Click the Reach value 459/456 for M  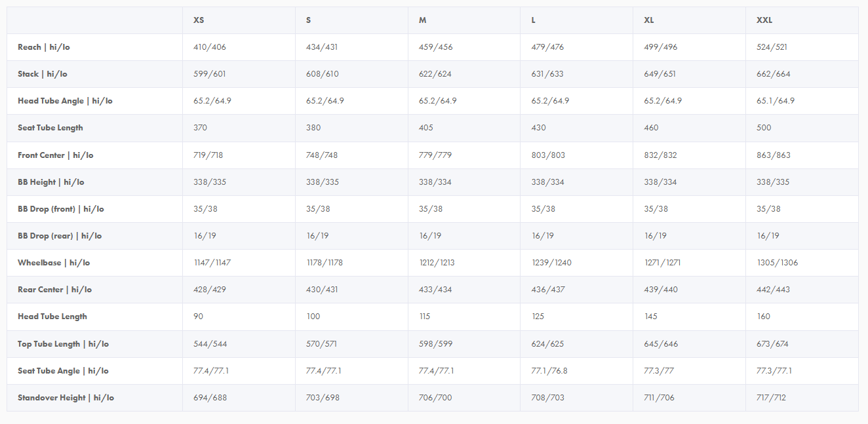[x=435, y=47]
